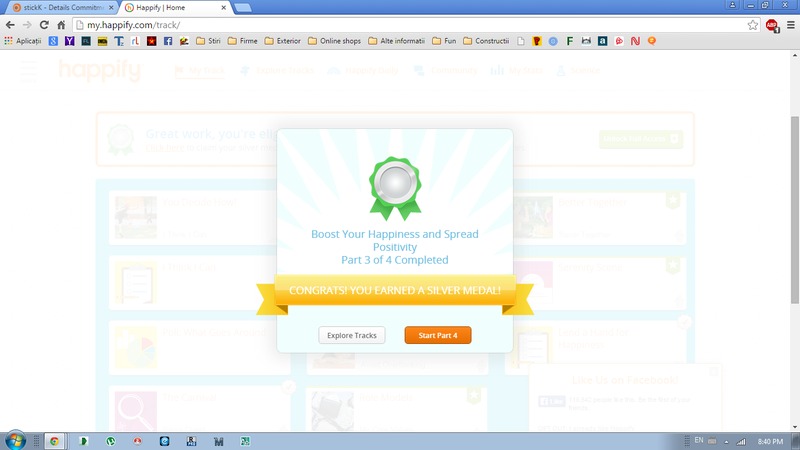
Task: Click the EN language indicator
Action: click(x=699, y=440)
